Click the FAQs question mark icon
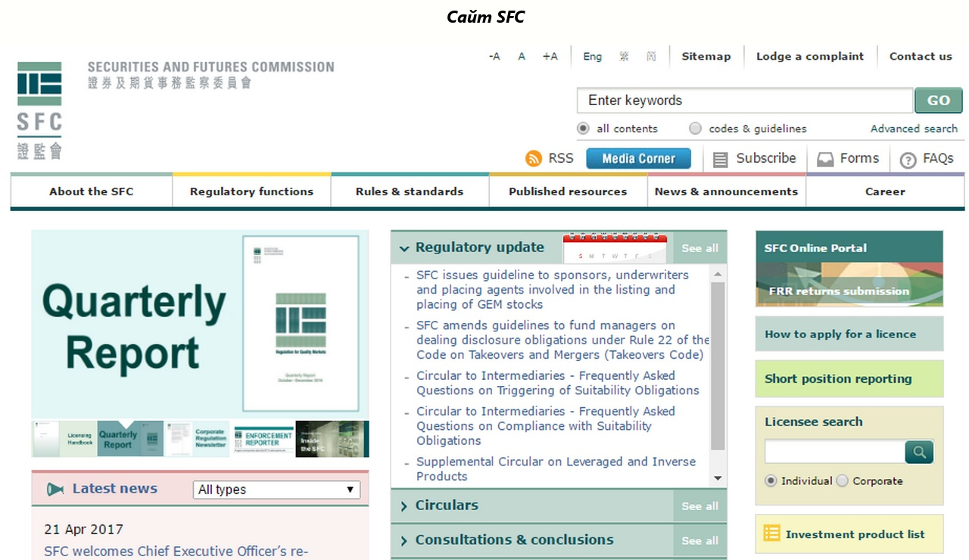 908,160
